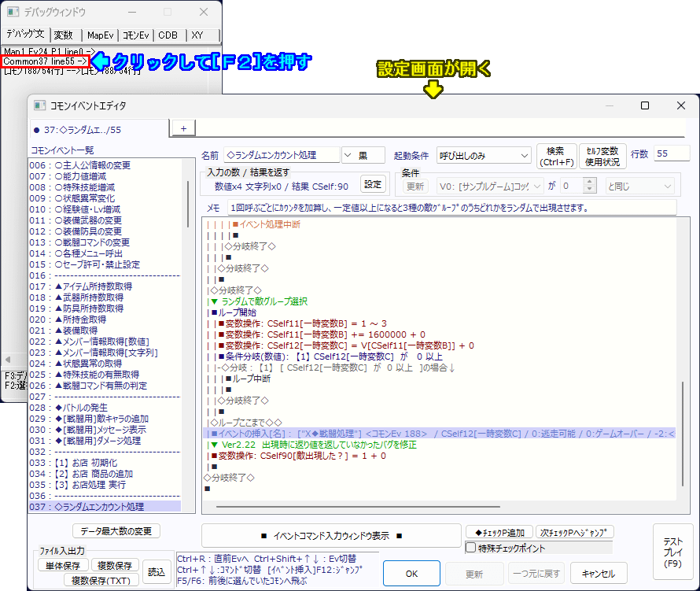Viewport: 700px width, 591px height.
Task: Select 028 : ◆バトルの発生 in the list
Action: pyautogui.click(x=105, y=408)
